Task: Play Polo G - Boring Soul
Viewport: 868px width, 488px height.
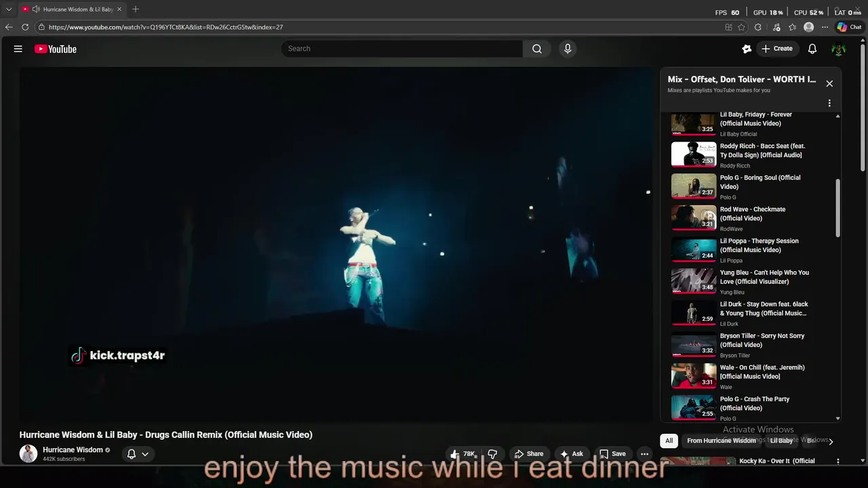Action: click(753, 186)
